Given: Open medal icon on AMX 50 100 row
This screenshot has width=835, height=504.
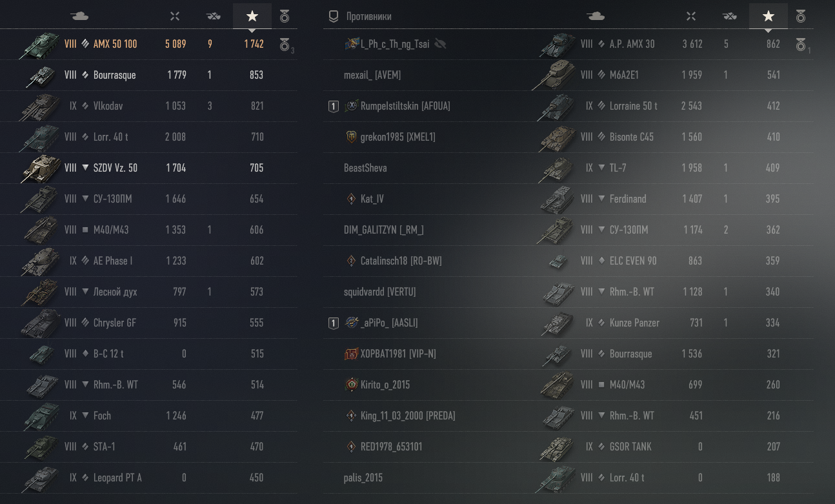Looking at the screenshot, I should click(285, 44).
